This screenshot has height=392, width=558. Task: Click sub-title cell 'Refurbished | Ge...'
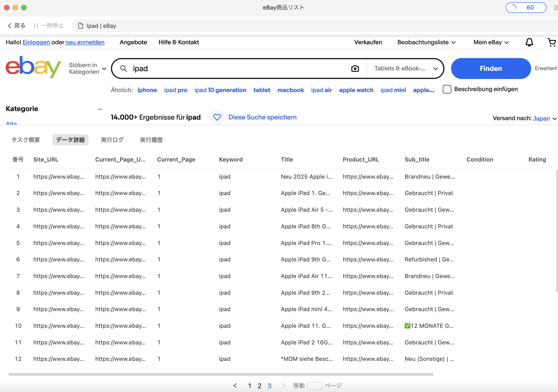pos(429,259)
